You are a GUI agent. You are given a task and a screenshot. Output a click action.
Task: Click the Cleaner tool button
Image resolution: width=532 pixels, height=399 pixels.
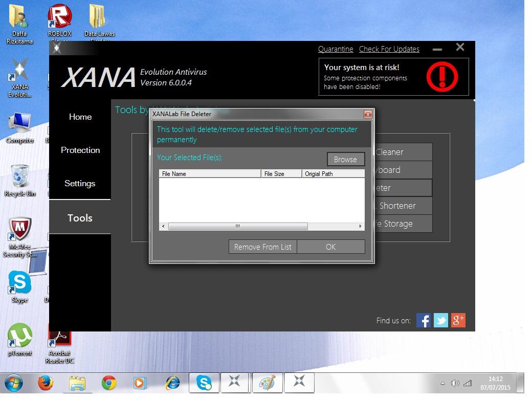click(x=404, y=152)
